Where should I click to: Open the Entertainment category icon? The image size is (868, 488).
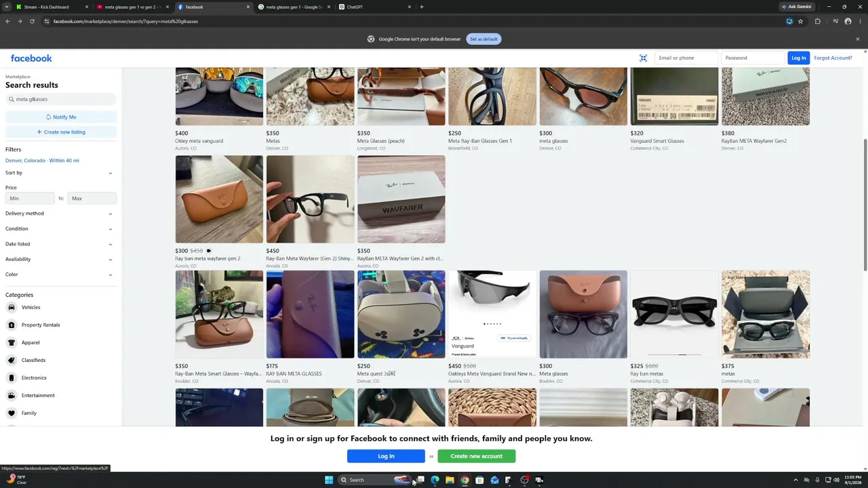tap(12, 395)
